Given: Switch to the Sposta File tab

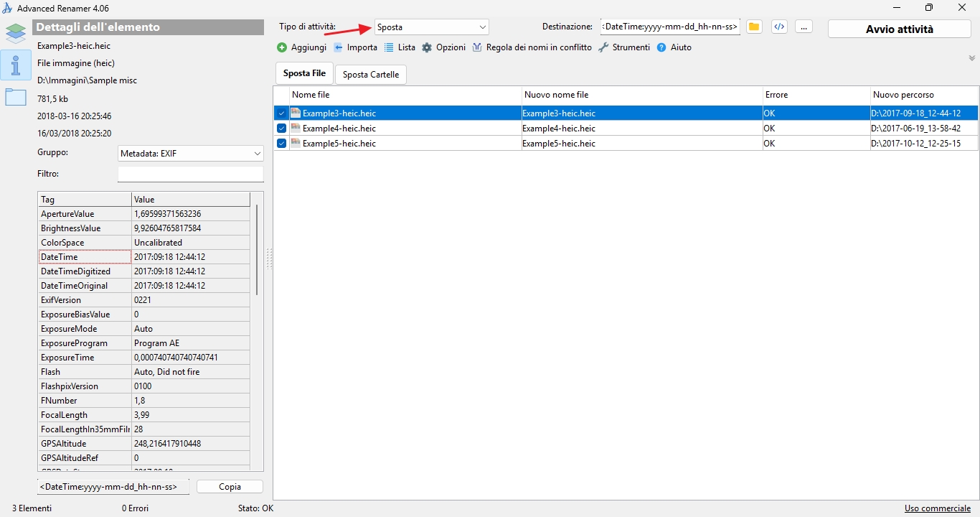Looking at the screenshot, I should [x=304, y=73].
